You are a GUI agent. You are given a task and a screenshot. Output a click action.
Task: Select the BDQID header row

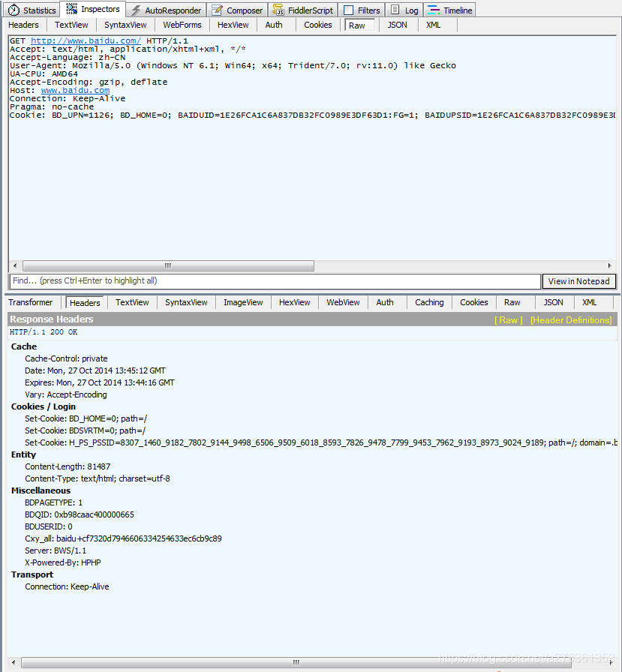pyautogui.click(x=80, y=514)
